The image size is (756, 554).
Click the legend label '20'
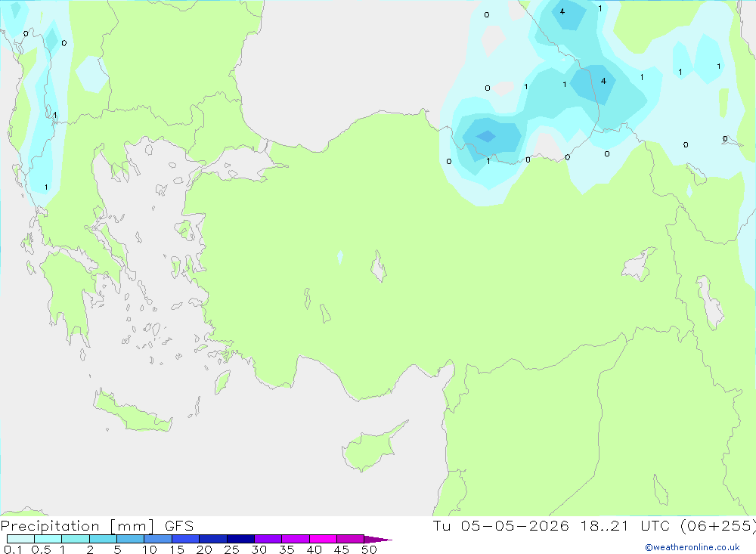(x=204, y=549)
